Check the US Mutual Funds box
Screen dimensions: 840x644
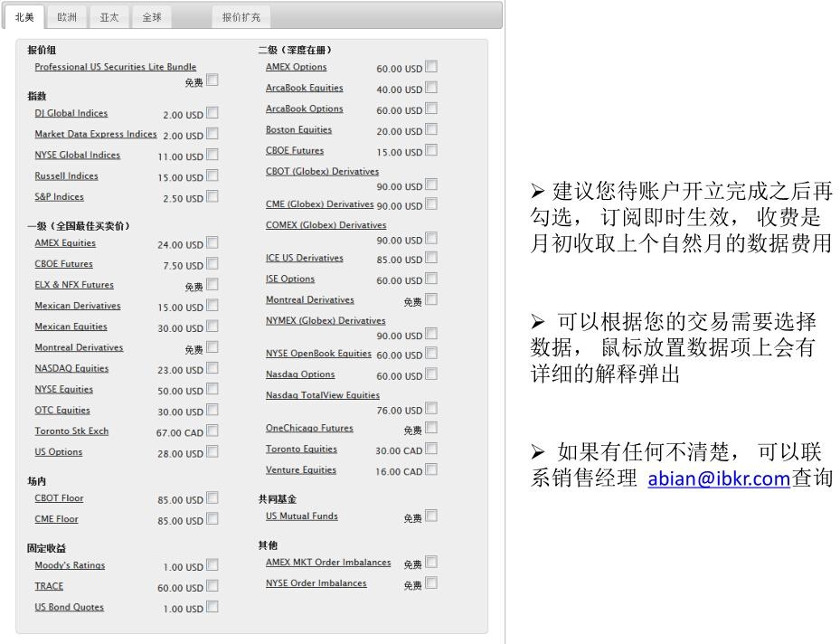431,515
